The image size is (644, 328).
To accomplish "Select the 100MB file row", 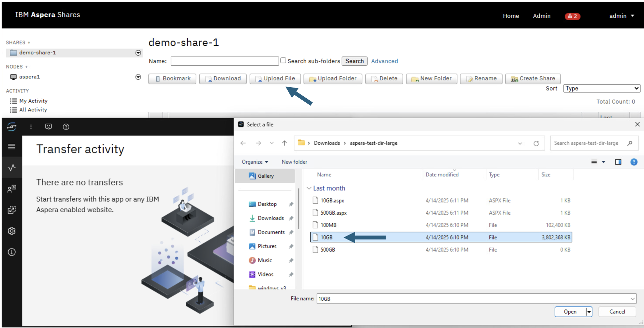I will pos(441,225).
